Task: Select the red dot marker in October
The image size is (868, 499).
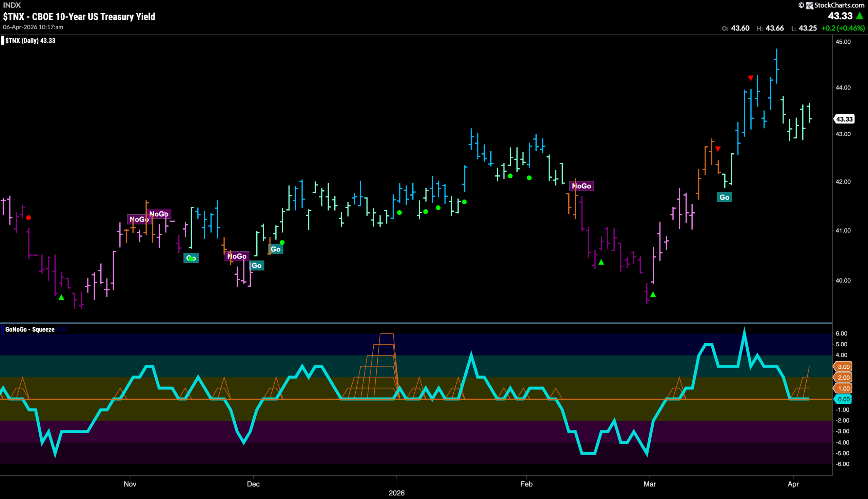Action: [29, 218]
